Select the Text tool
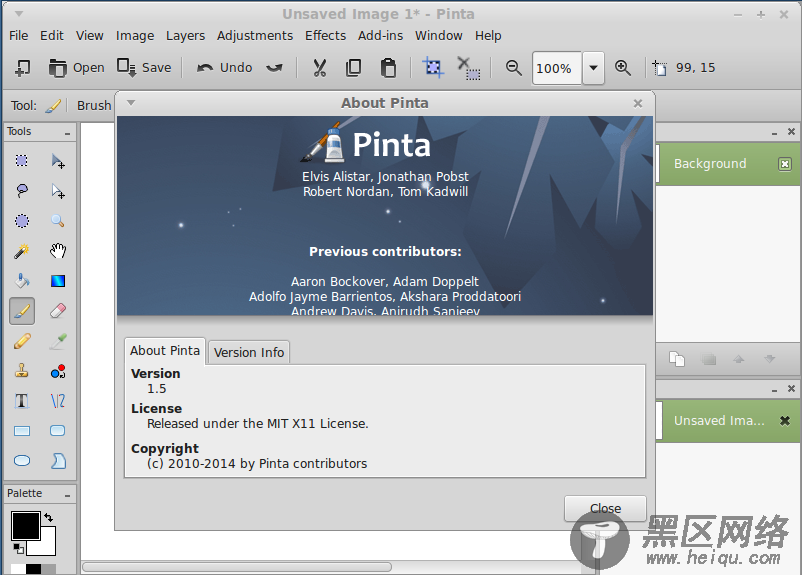The width and height of the screenshot is (802, 575). (x=21, y=401)
